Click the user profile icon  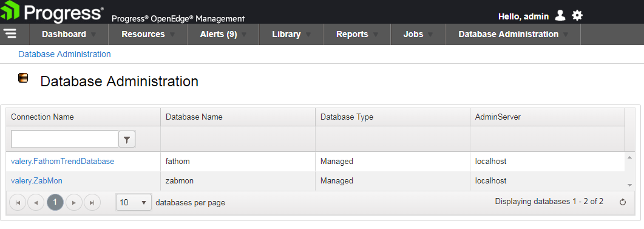pos(560,16)
